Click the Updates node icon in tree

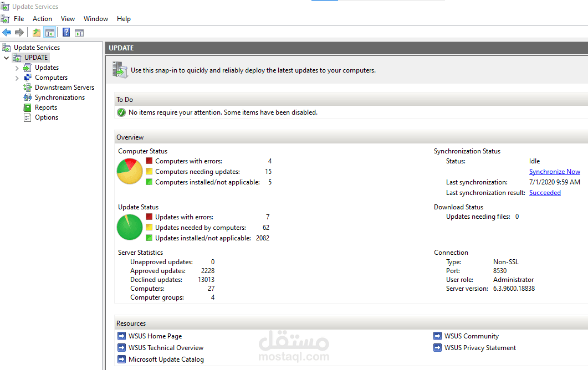(x=27, y=68)
